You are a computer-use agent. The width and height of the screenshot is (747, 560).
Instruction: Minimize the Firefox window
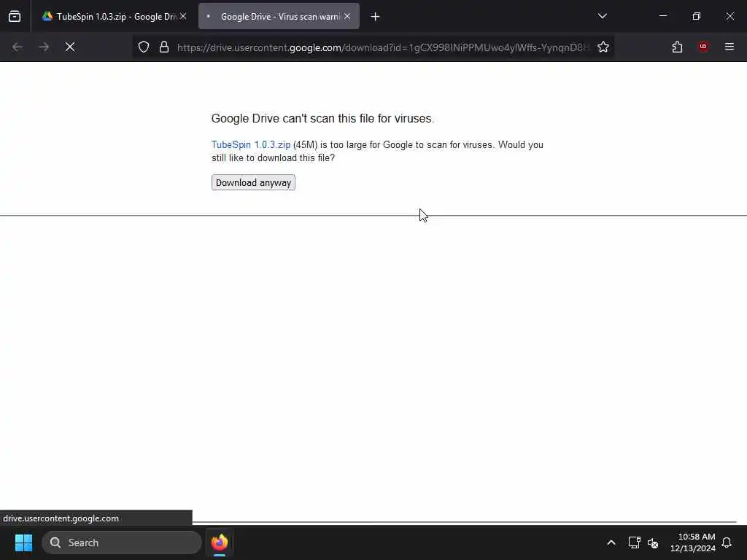[663, 16]
